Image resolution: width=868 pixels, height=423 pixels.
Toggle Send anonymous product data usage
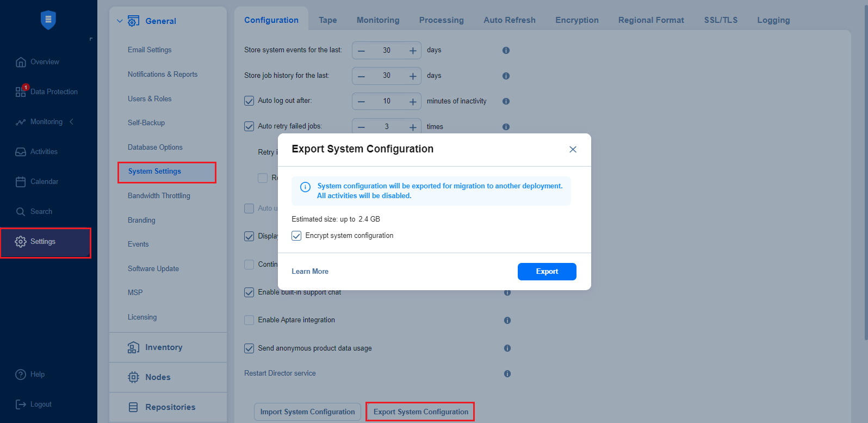(249, 348)
